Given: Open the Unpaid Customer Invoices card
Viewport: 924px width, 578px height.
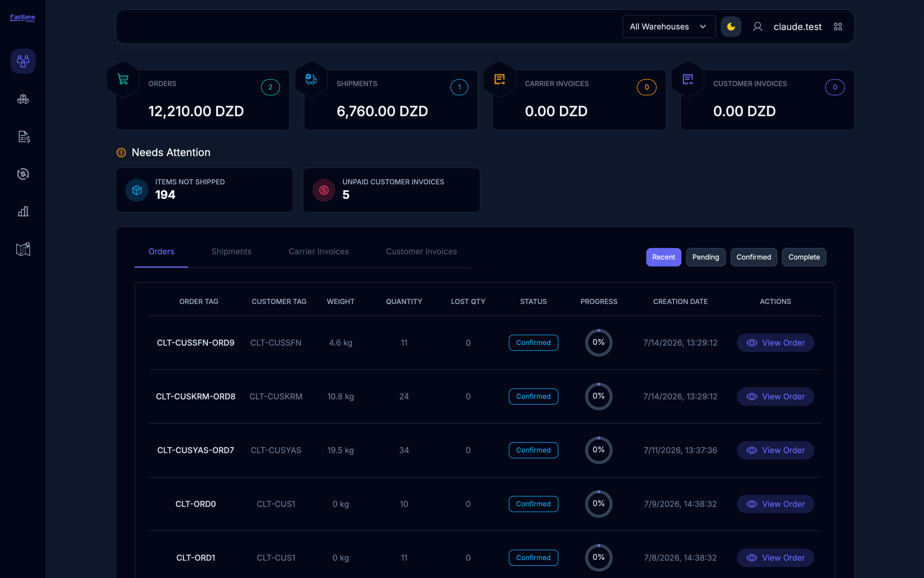Looking at the screenshot, I should [x=391, y=190].
